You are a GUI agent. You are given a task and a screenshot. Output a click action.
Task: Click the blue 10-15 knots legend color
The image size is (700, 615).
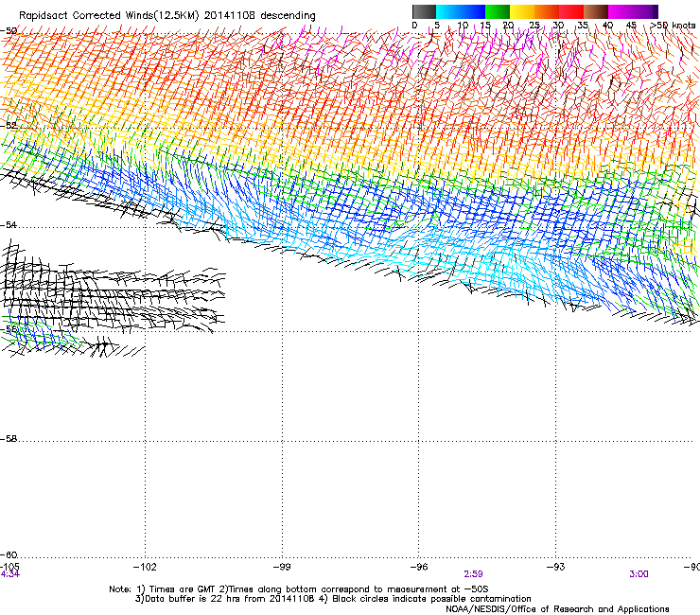coord(472,11)
